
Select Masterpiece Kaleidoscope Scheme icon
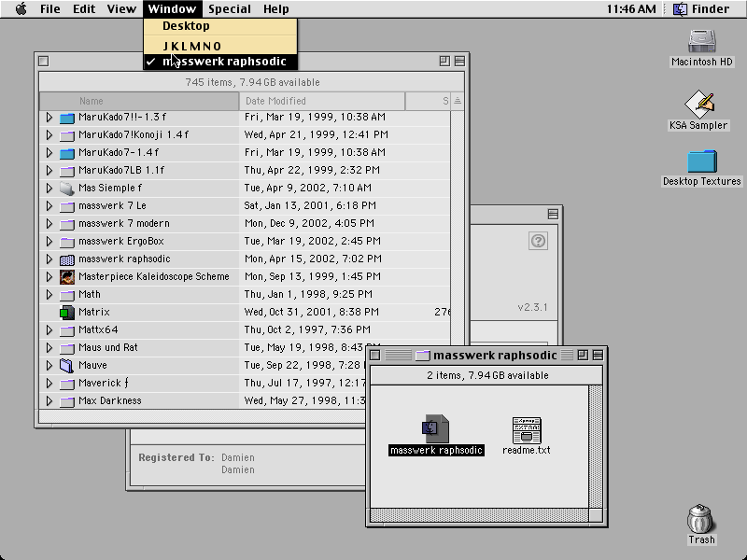pos(67,277)
